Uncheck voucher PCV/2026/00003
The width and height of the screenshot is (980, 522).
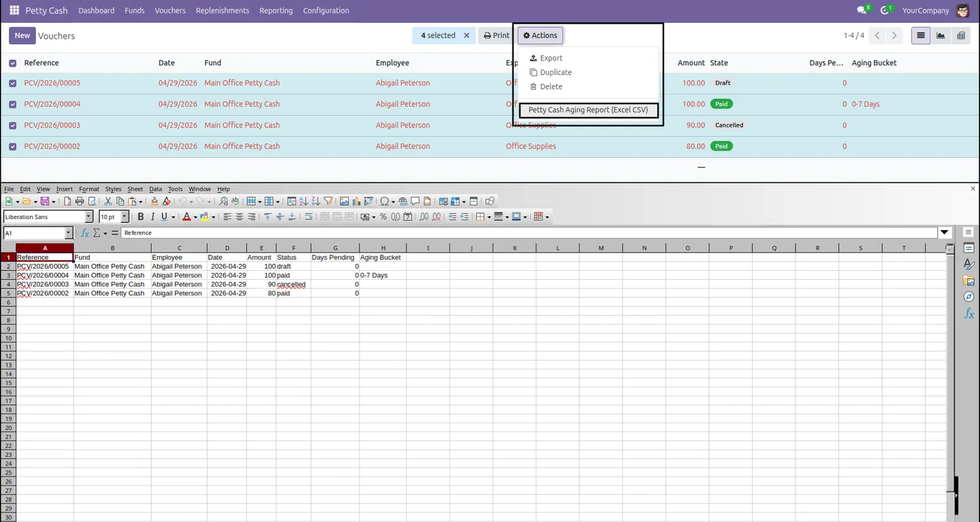click(x=12, y=125)
